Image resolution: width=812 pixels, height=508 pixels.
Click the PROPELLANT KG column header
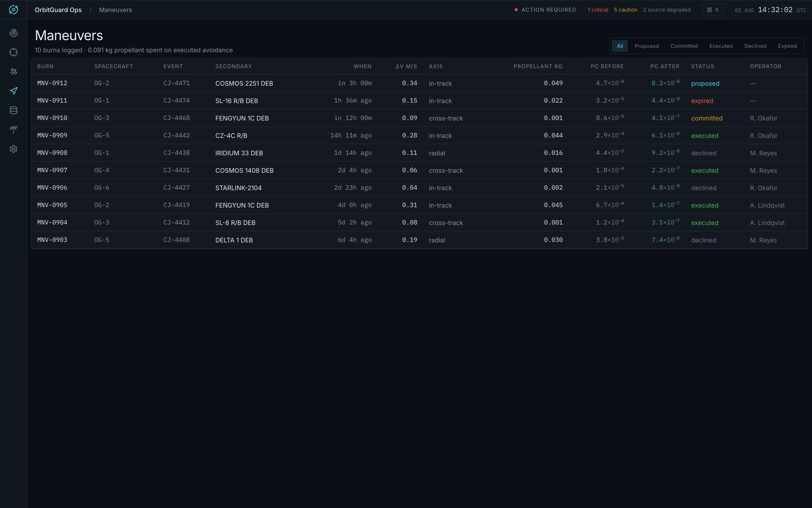tap(538, 67)
